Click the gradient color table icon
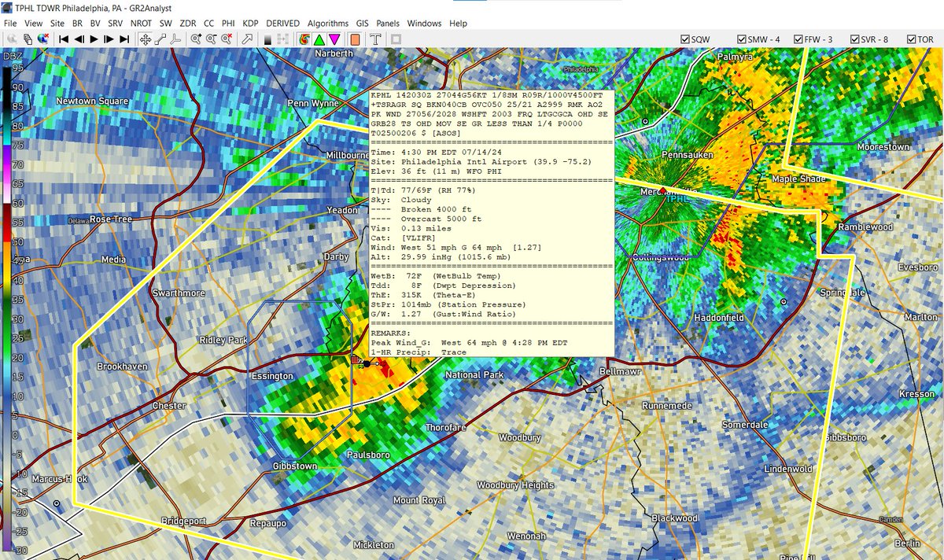Viewport: 944px width, 560px height. click(267, 39)
